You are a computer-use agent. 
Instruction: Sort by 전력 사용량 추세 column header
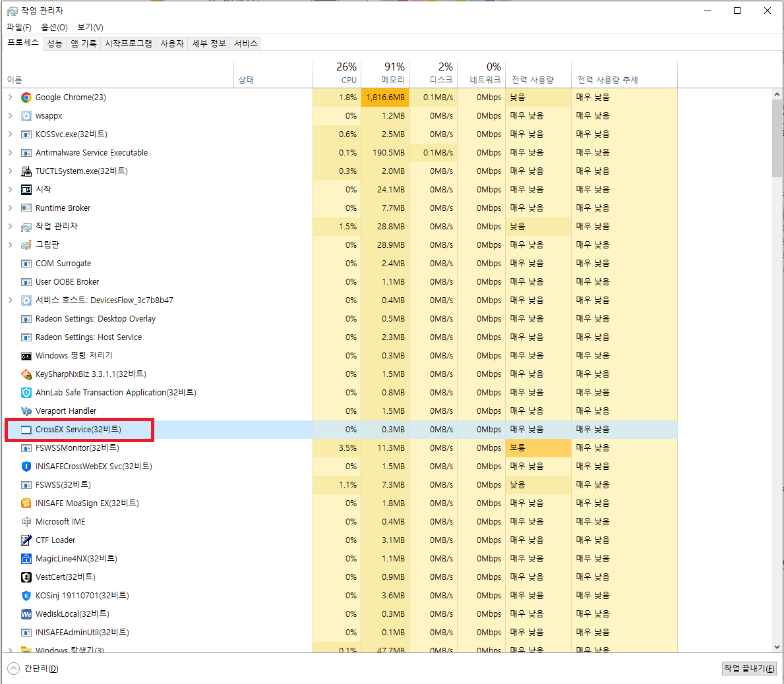click(x=624, y=74)
